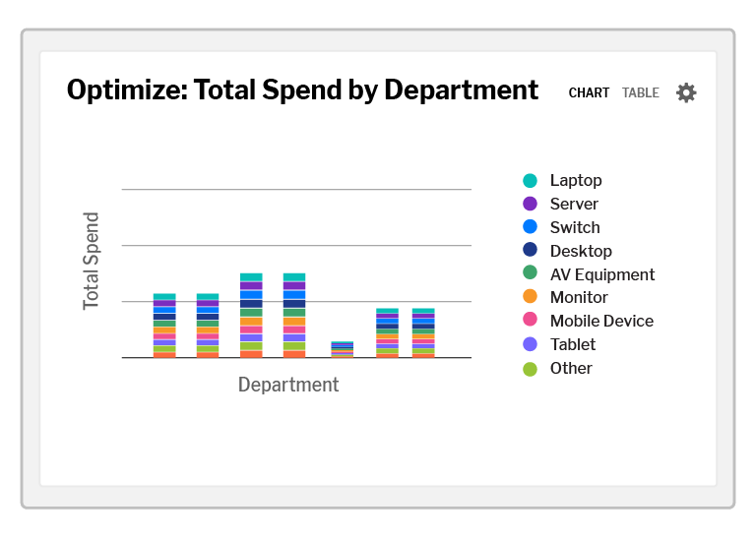Click the shortest department stacked bar
Image resolution: width=756 pixels, height=539 pixels.
[x=342, y=350]
